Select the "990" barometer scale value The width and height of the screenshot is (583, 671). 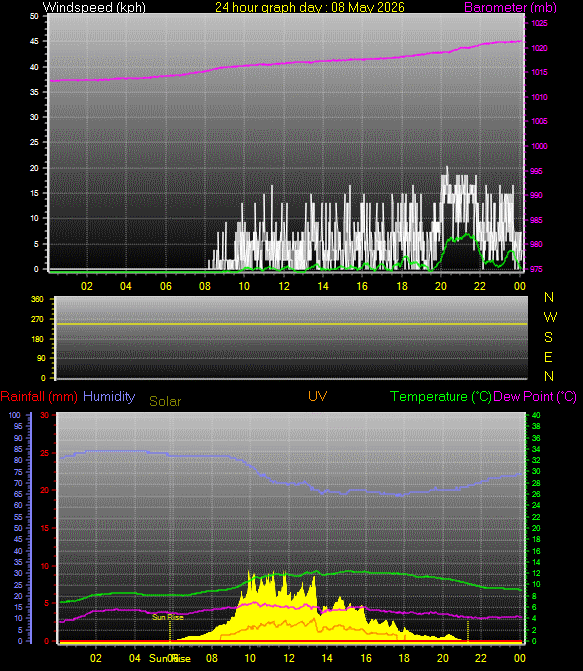click(537, 195)
